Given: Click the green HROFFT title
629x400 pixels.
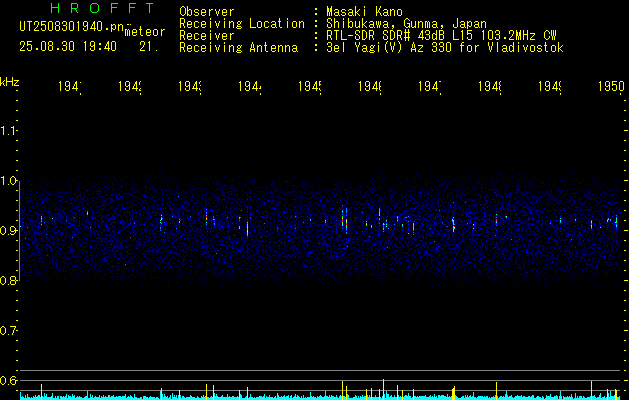Looking at the screenshot, I should click(102, 8).
